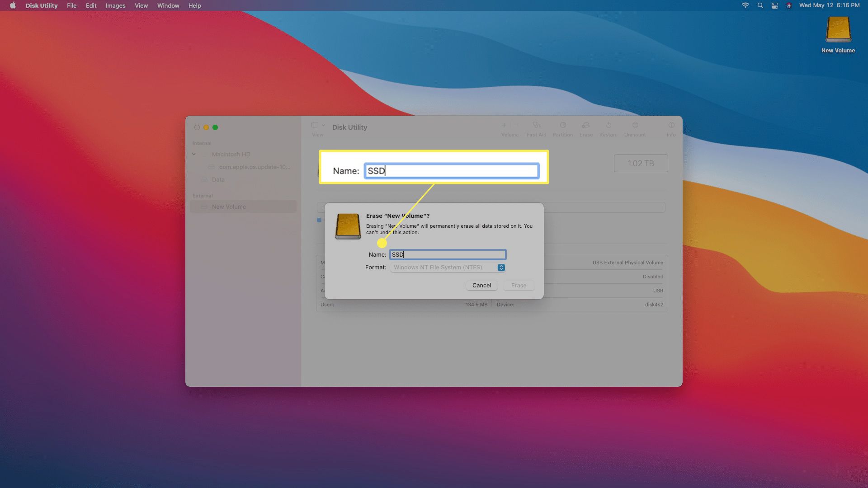Image resolution: width=868 pixels, height=488 pixels.
Task: Click the Unmount toolbar icon
Action: (x=635, y=129)
